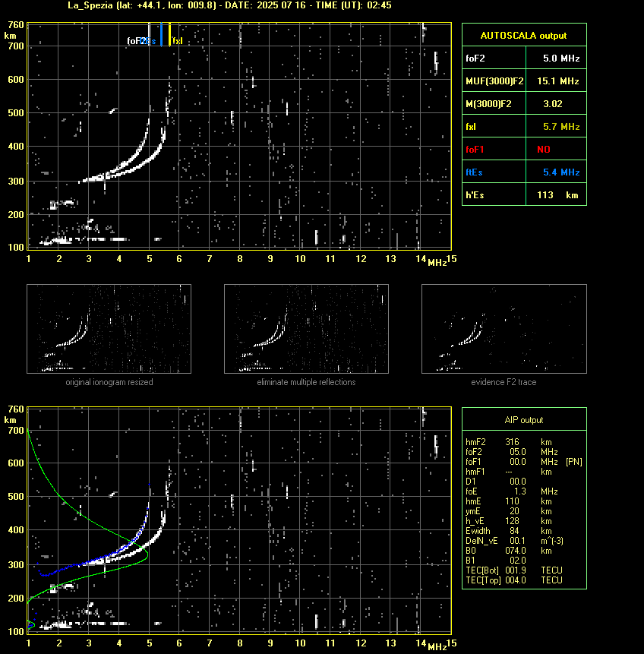Click the '[PN]' label beside foF1
Screen dimensions: 644x654
coord(574,462)
